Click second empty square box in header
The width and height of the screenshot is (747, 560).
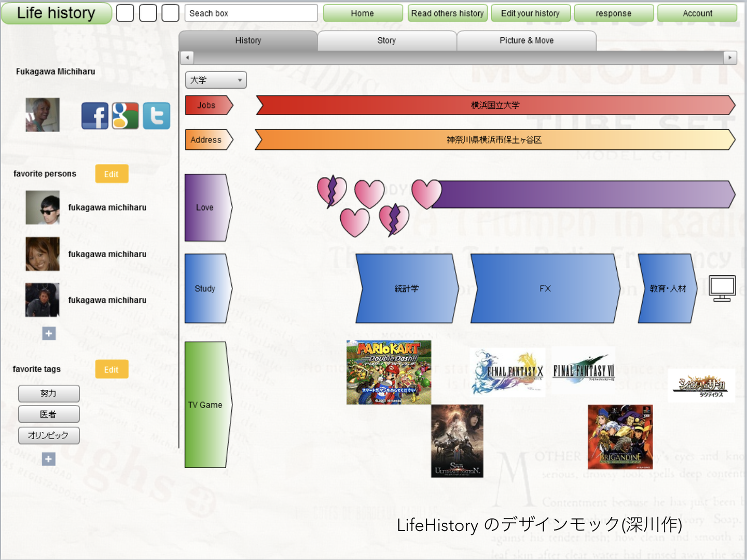pos(148,13)
